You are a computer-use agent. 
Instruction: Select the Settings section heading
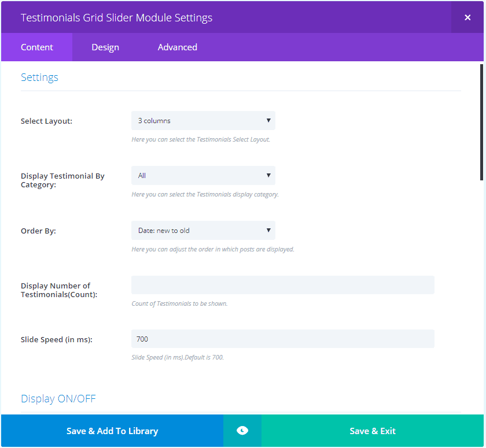coord(39,77)
